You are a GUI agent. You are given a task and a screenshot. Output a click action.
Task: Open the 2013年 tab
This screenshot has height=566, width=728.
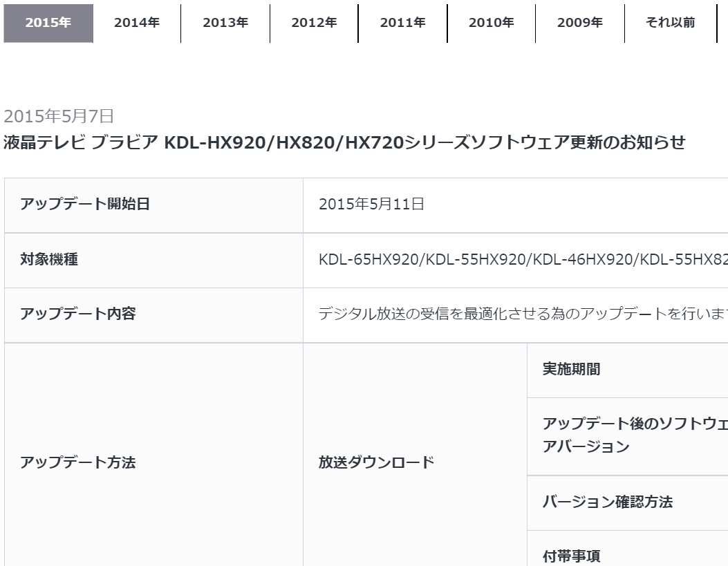(x=225, y=23)
